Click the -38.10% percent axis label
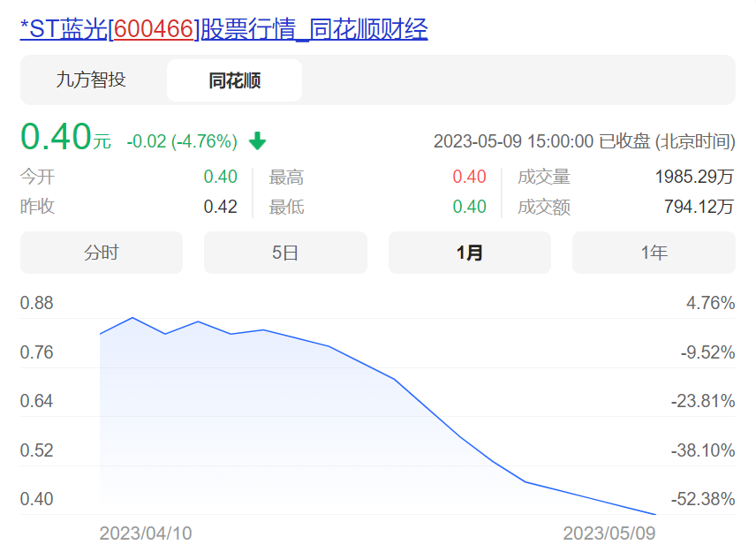Screen dimensions: 756x552 (703, 450)
